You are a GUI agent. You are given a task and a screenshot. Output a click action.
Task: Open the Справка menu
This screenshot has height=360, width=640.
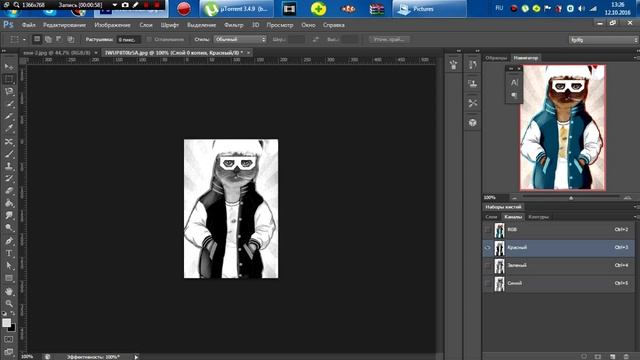333,25
